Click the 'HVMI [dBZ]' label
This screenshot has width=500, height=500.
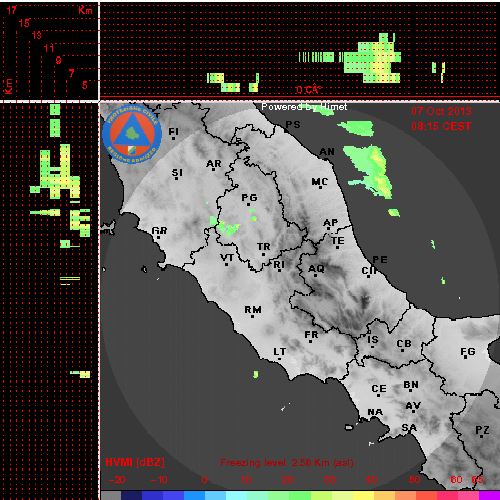tap(135, 462)
